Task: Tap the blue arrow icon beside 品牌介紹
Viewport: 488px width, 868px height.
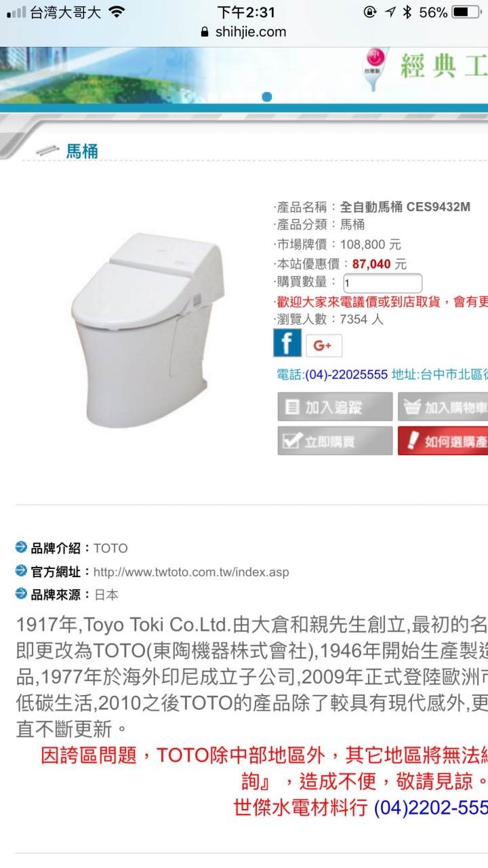Action: pyautogui.click(x=22, y=548)
